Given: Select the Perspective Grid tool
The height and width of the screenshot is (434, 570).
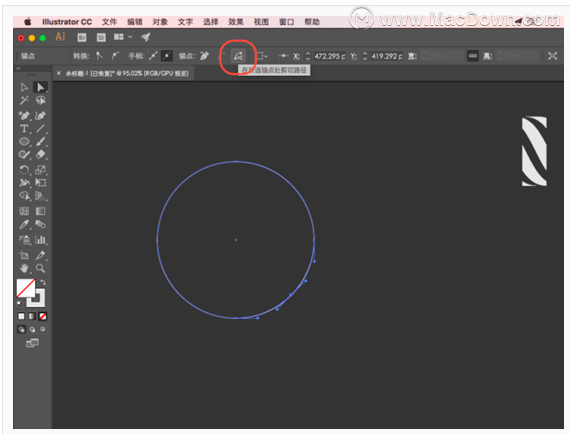Looking at the screenshot, I should tap(40, 196).
